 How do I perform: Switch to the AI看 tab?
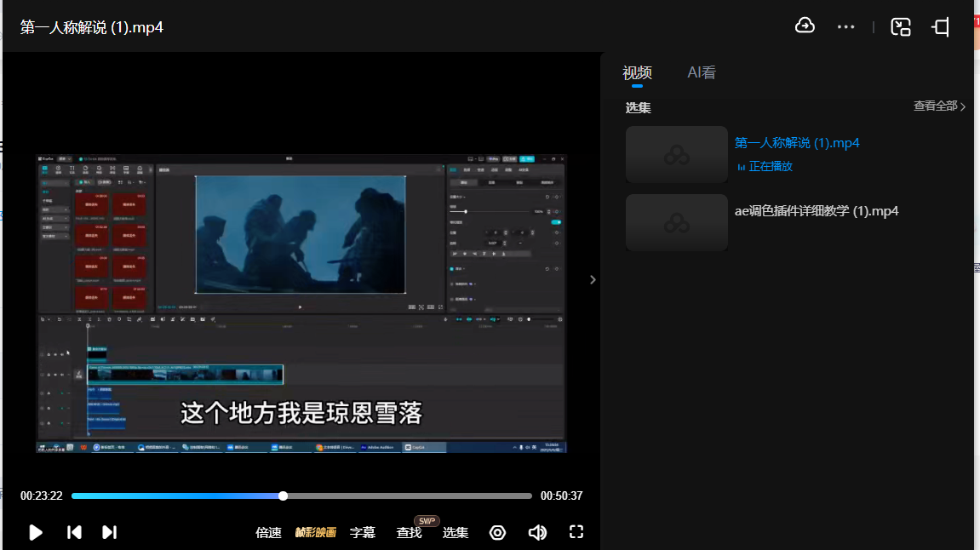(702, 72)
